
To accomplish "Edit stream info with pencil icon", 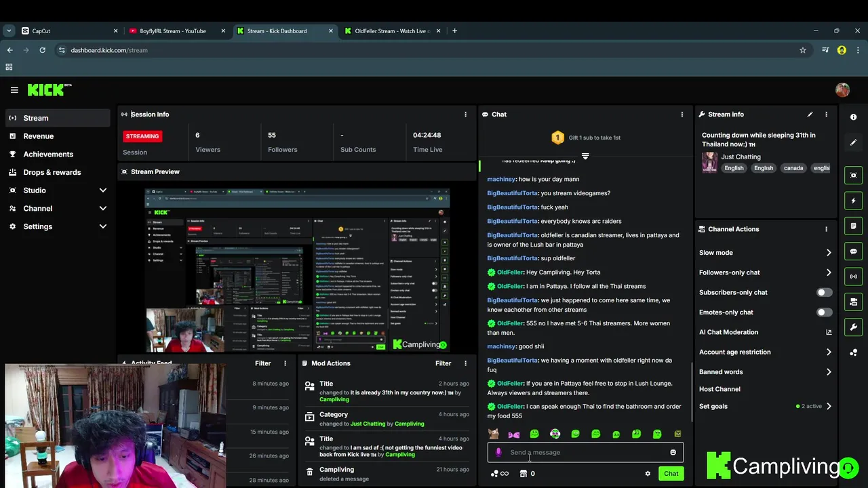I will pos(810,115).
